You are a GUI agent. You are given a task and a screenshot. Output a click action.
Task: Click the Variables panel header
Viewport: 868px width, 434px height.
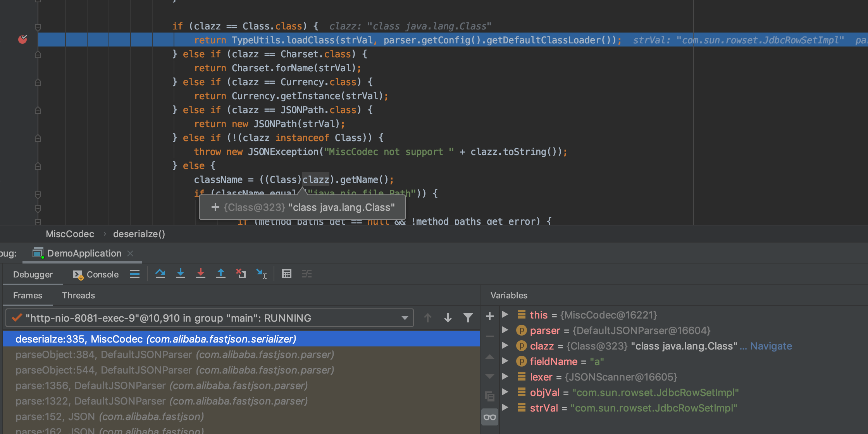tap(509, 295)
